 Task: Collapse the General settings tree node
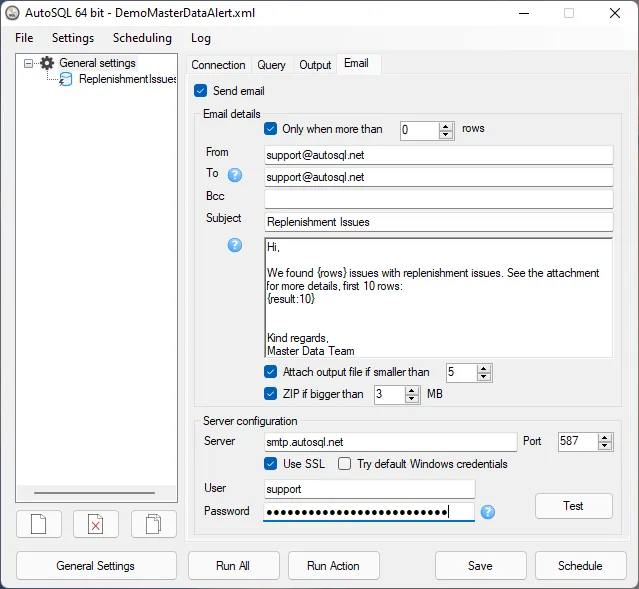click(28, 63)
